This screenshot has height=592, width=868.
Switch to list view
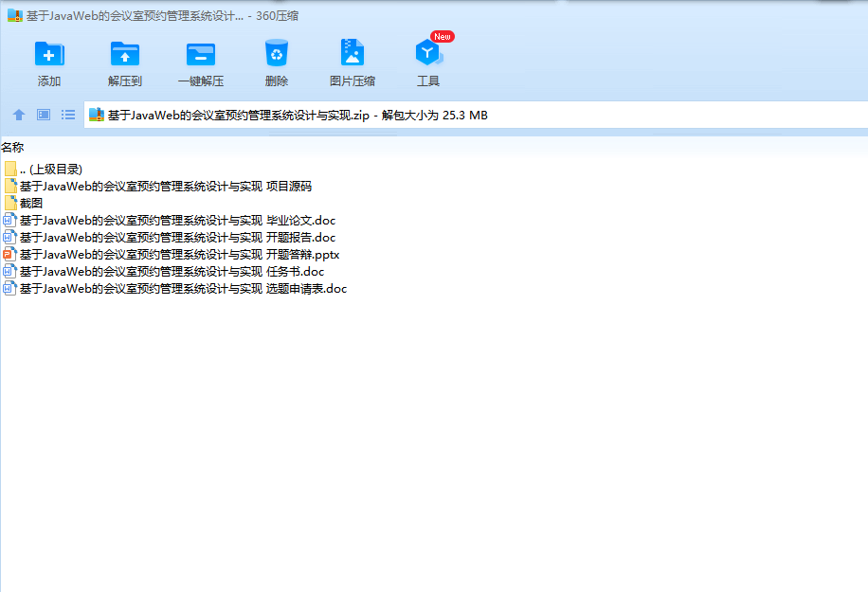click(x=68, y=115)
